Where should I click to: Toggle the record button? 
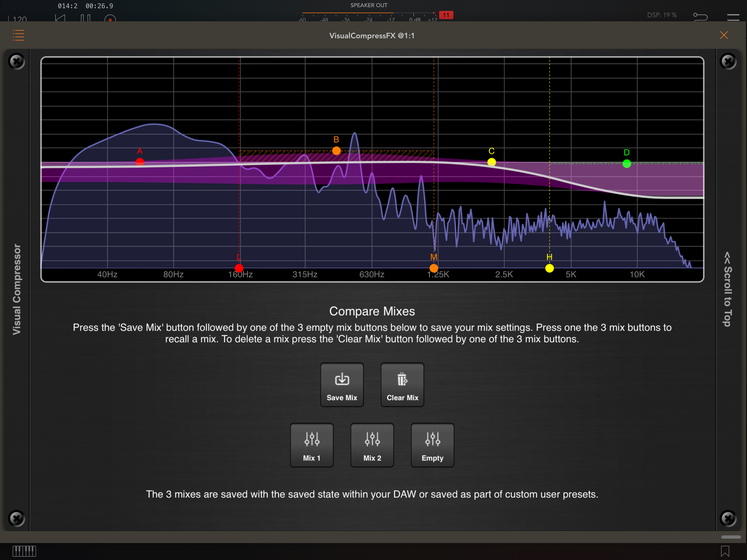[110, 19]
